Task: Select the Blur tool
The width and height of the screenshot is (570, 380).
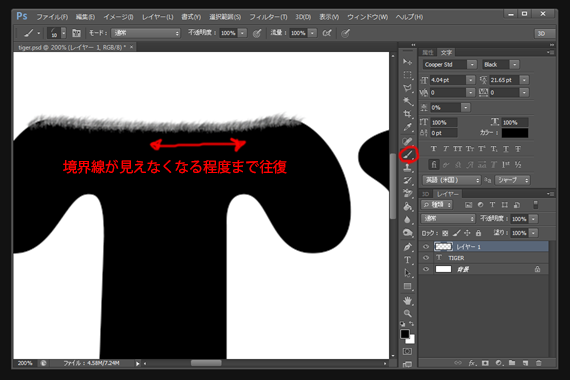Action: 407,220
